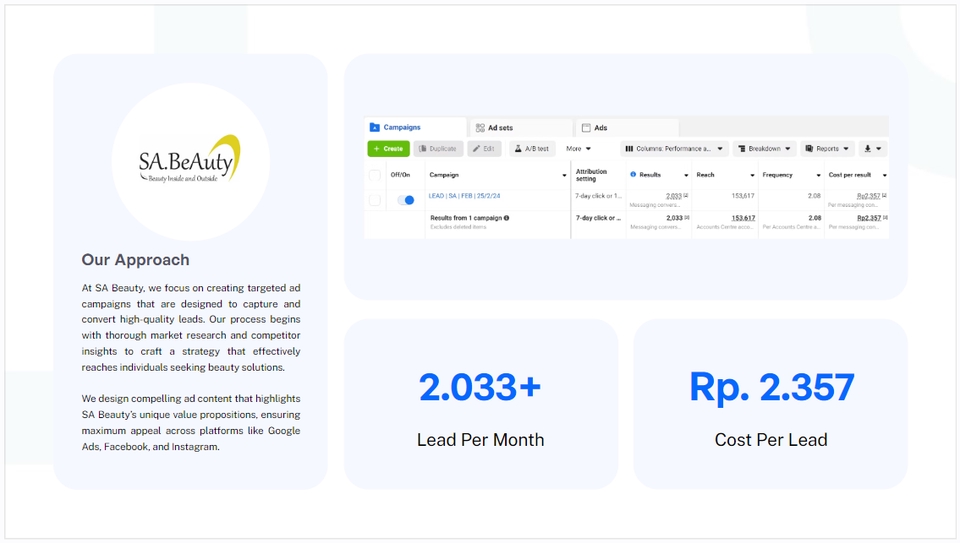Click the download arrow icon
Screen dimensions: 960x543
pyautogui.click(x=867, y=149)
